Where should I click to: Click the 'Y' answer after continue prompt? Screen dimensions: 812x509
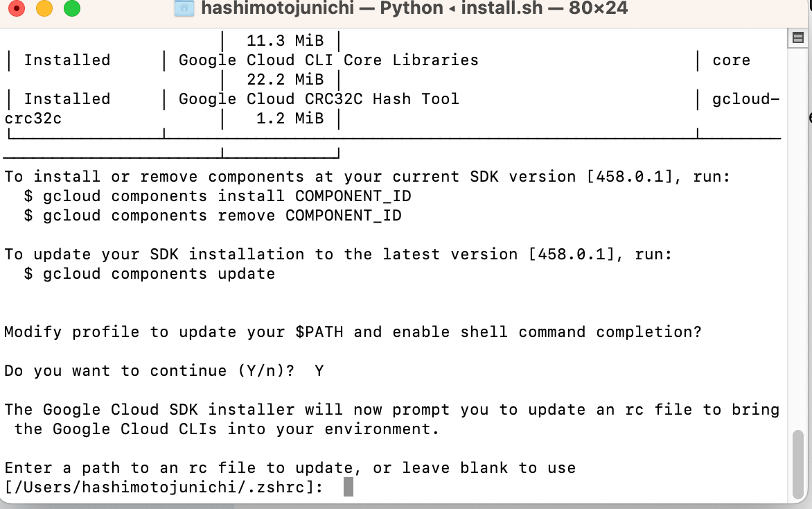tap(319, 371)
